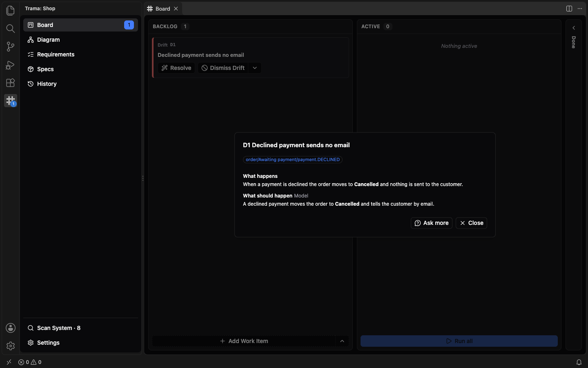Screen dimensions: 588x368
Task: Open Requirements in sidebar
Action: (80, 54)
